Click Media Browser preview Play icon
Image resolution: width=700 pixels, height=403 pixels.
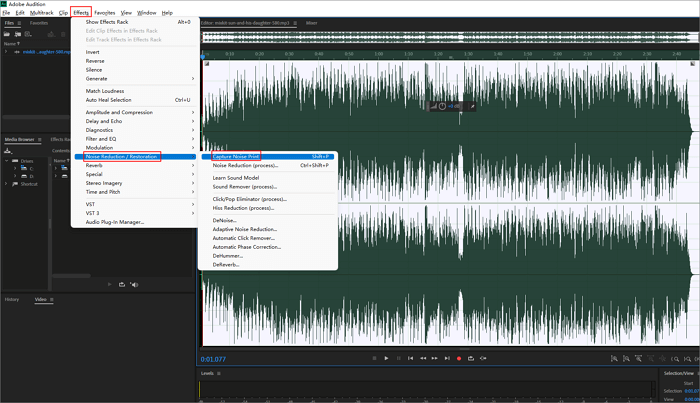click(109, 284)
